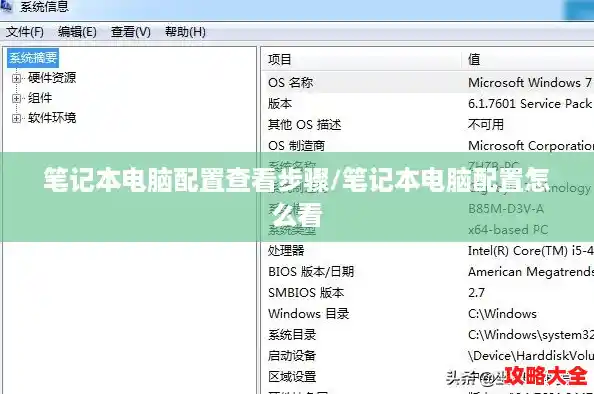The height and width of the screenshot is (394, 594).
Task: Click the American Megatrends value
Action: click(x=531, y=272)
